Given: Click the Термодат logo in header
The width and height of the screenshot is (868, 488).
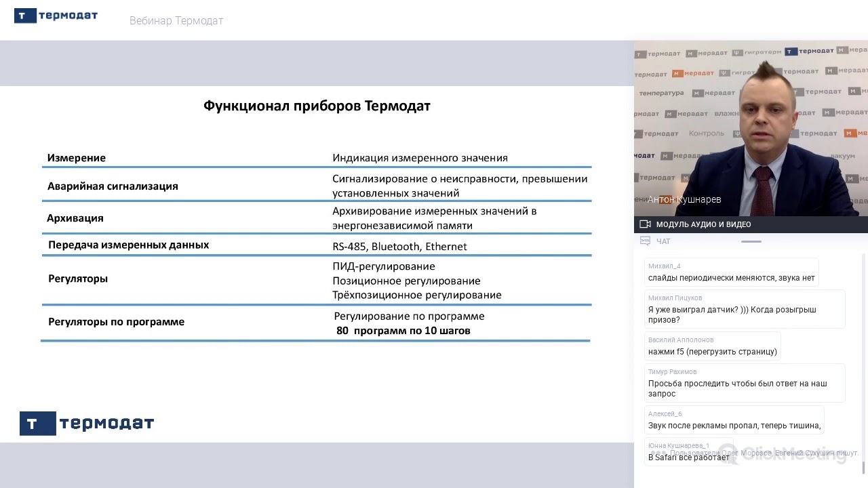Looking at the screenshot, I should tap(56, 16).
